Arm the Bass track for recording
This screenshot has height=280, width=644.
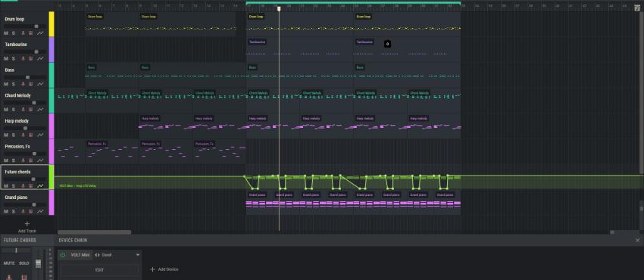23,84
